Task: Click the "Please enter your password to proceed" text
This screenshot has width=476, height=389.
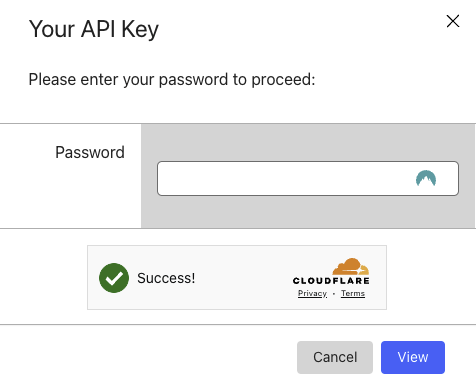Action: (x=172, y=80)
